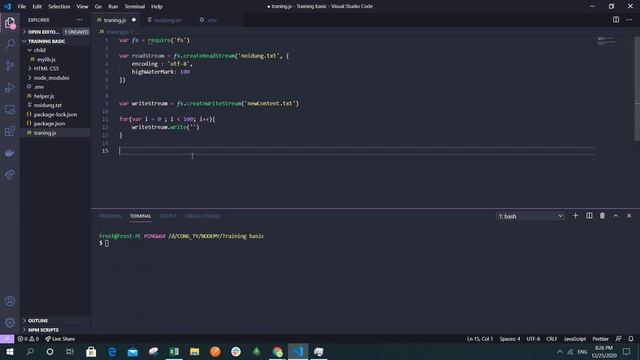Open the Remote Explorer view

[10, 109]
